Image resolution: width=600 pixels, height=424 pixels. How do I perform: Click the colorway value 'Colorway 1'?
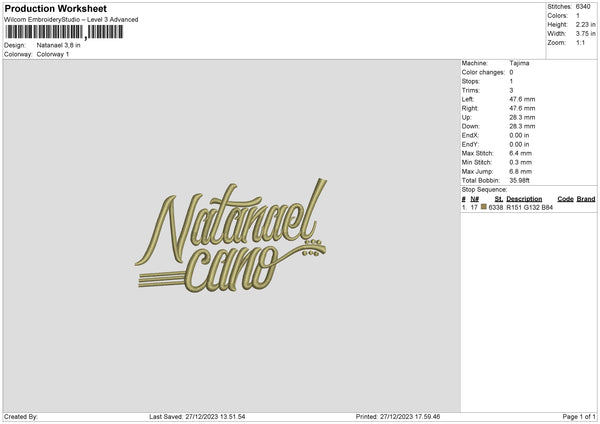53,54
